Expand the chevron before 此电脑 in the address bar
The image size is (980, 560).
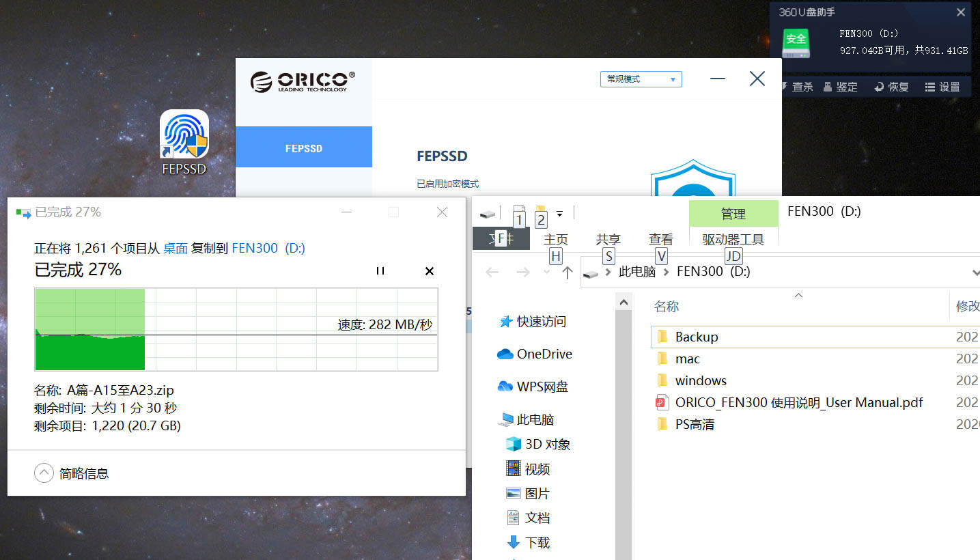[x=609, y=272]
